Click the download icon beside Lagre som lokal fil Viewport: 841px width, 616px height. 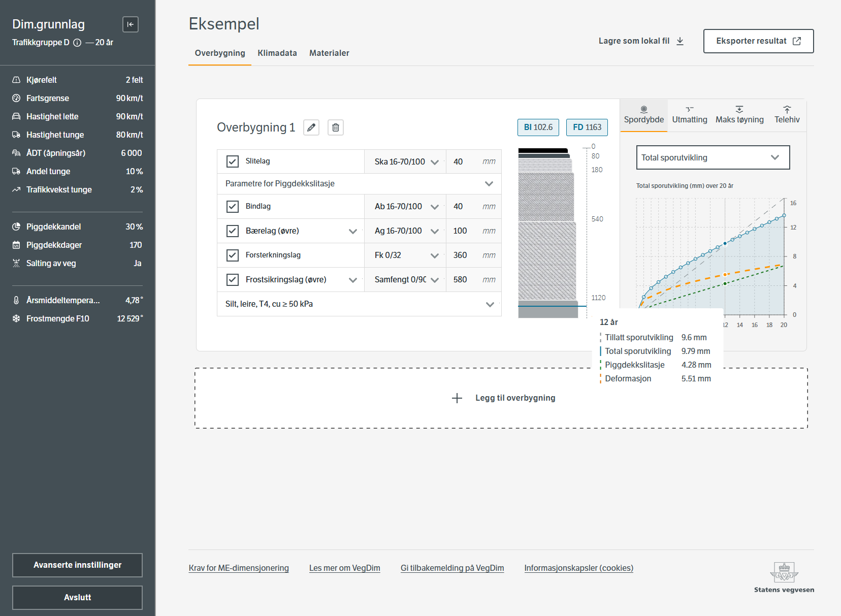[680, 41]
